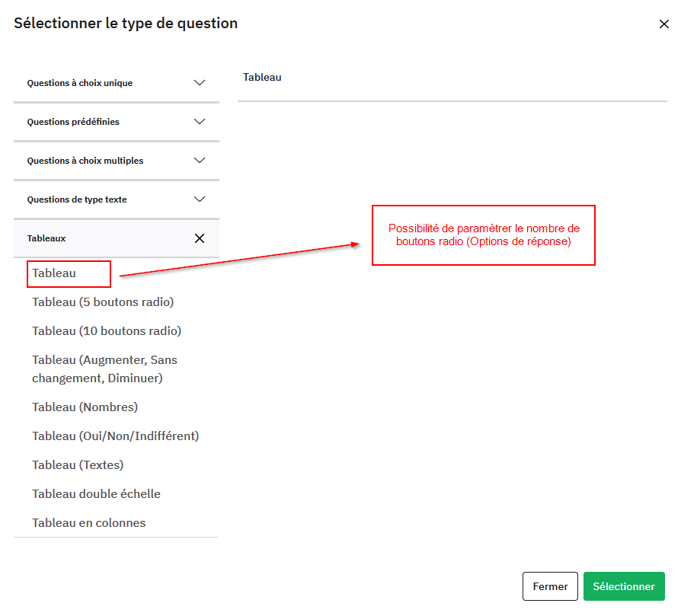Expand Questions de type texte section
This screenshot has height=616, width=681.
[x=200, y=199]
